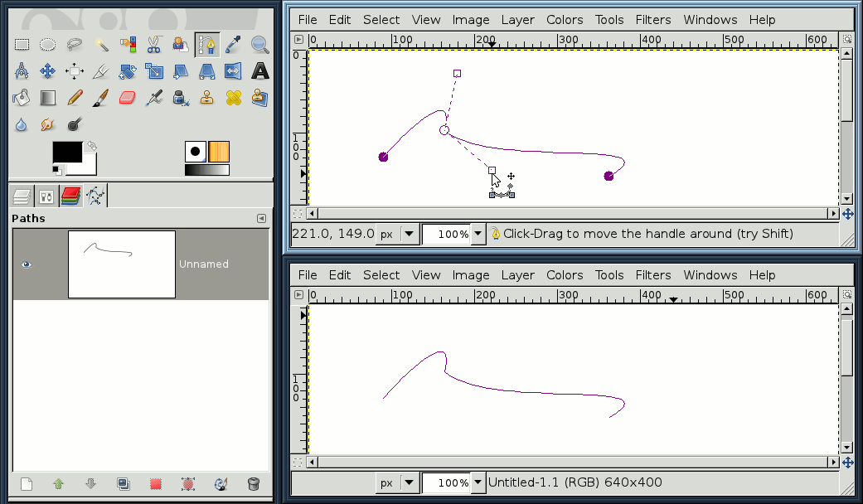Open Colors menu in top window
Image resolution: width=863 pixels, height=504 pixels.
tap(565, 20)
